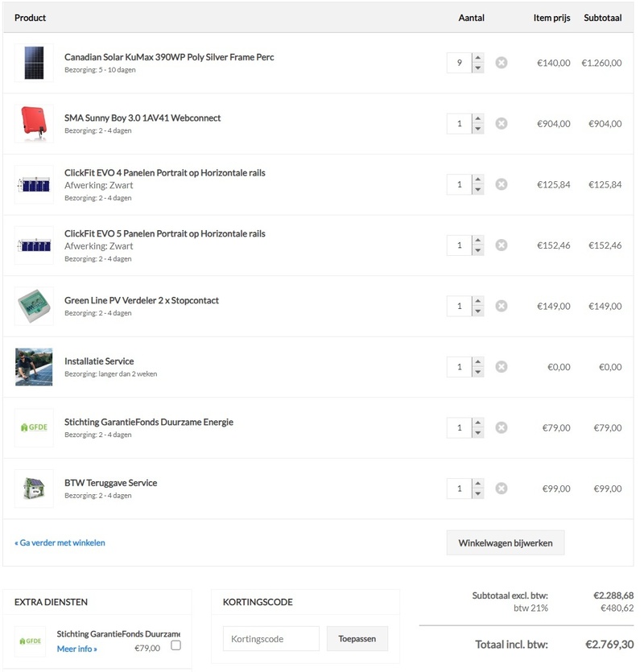Apply discount code with Toepassen button
The image size is (644, 672).
click(357, 639)
